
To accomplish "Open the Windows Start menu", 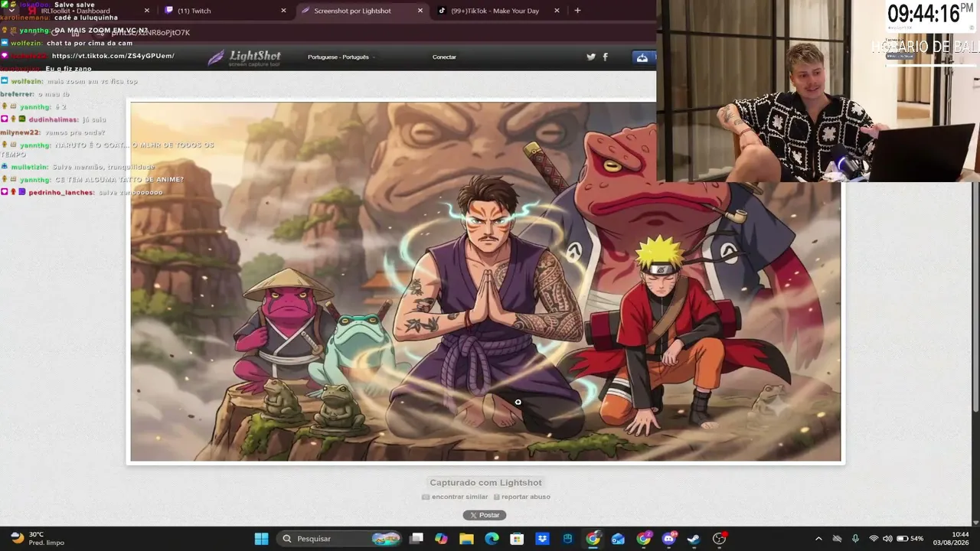I will (x=261, y=539).
